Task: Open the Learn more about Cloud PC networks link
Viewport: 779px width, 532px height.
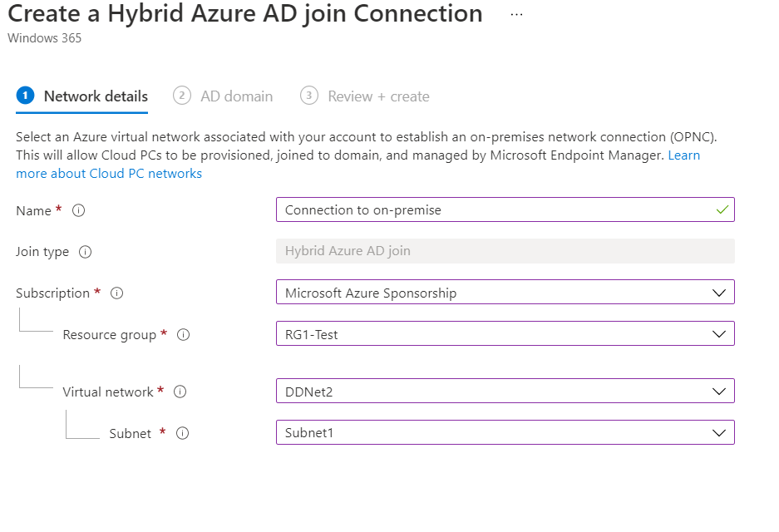Action: [x=108, y=174]
